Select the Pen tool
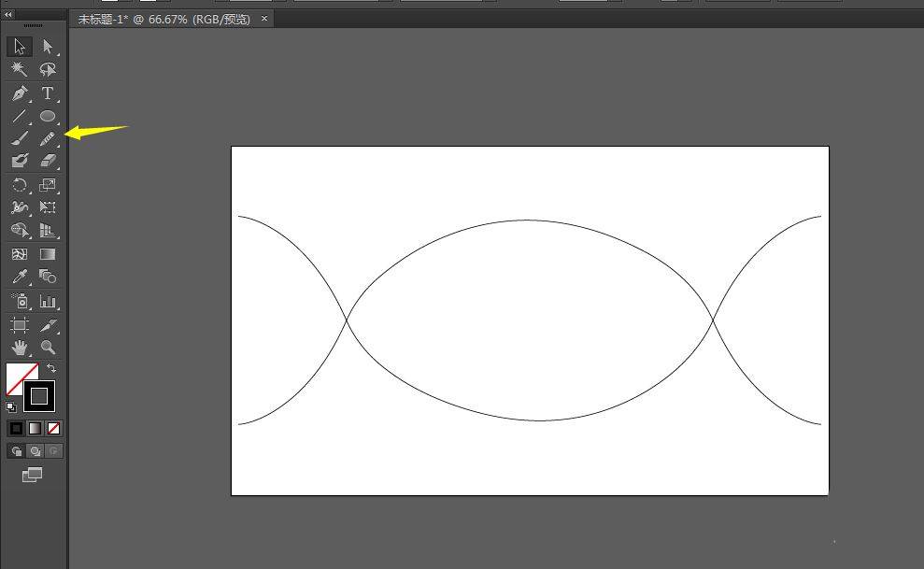Screen dimensions: 924x569 pos(20,93)
